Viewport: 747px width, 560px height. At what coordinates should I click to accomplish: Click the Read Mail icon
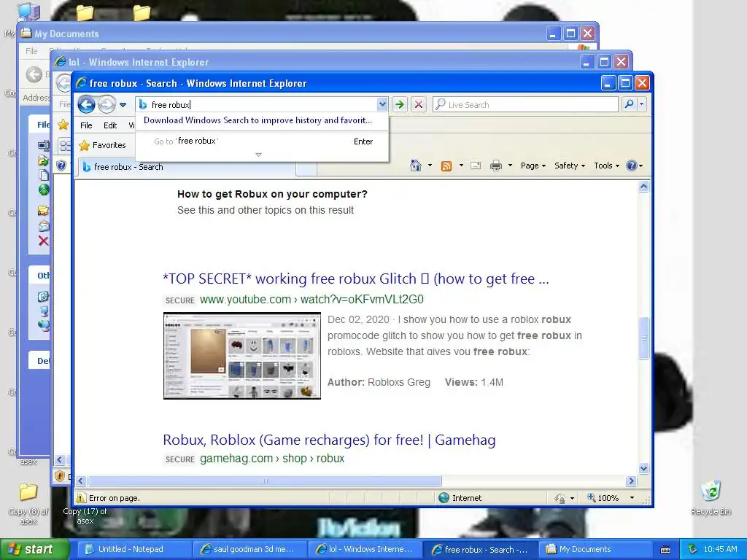tap(476, 166)
